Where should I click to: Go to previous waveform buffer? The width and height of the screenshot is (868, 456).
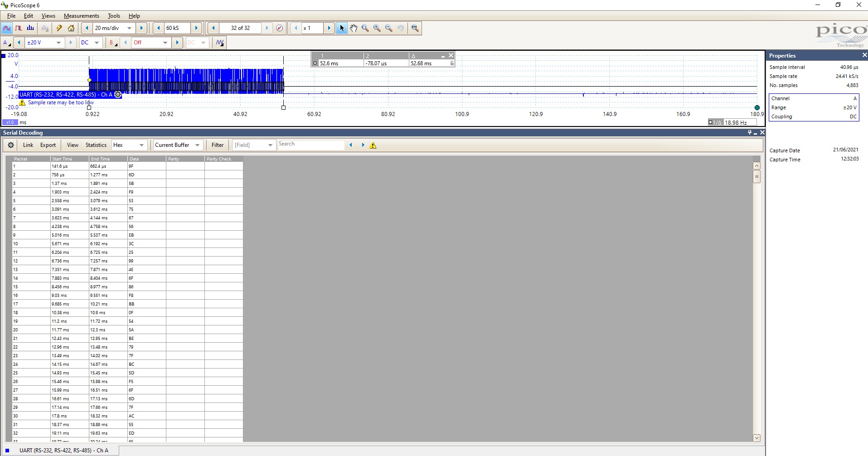point(213,28)
